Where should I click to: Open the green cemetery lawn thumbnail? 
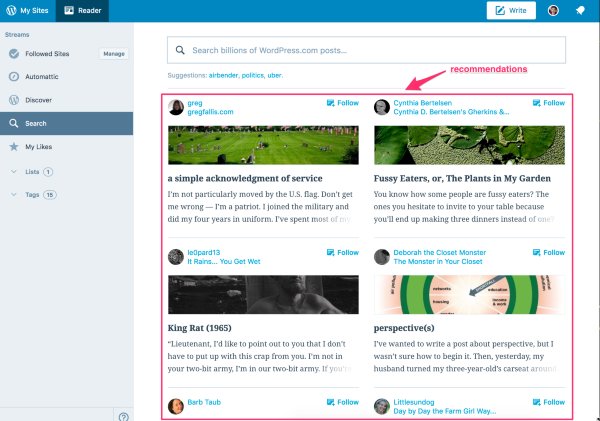click(x=263, y=145)
